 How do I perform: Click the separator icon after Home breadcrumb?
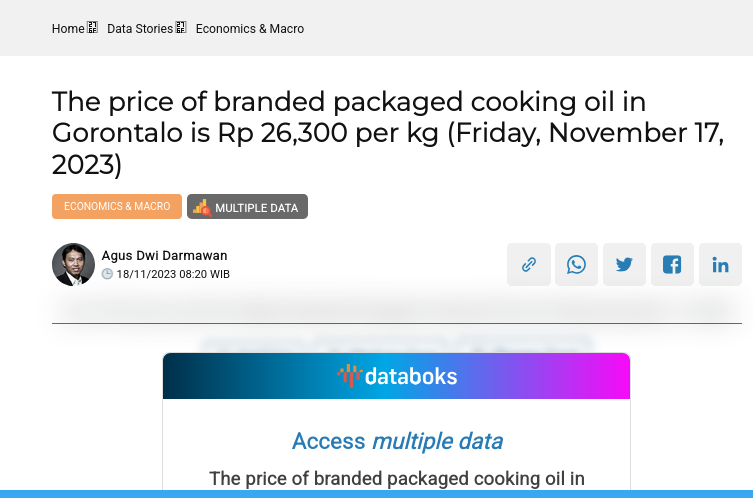pos(92,28)
